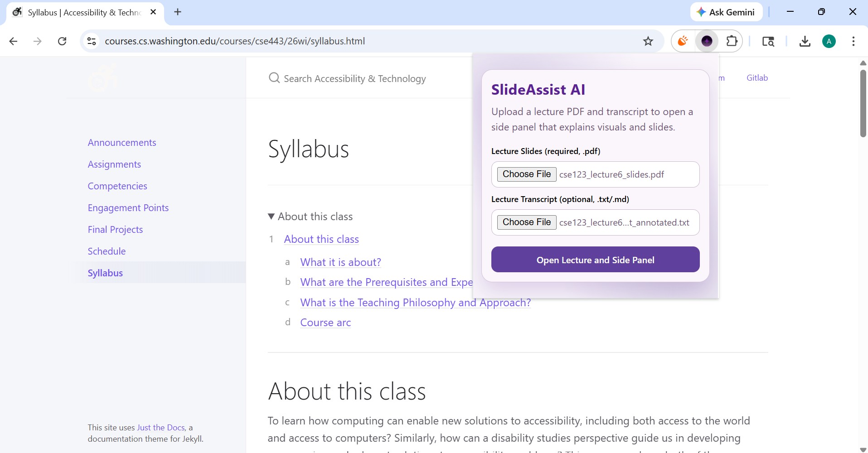Click the site information icon in address bar
Image resolution: width=868 pixels, height=453 pixels.
coord(91,41)
